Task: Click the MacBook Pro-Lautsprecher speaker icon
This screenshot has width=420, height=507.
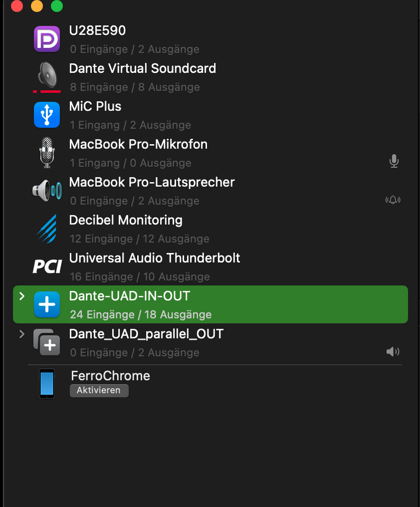Action: [47, 191]
